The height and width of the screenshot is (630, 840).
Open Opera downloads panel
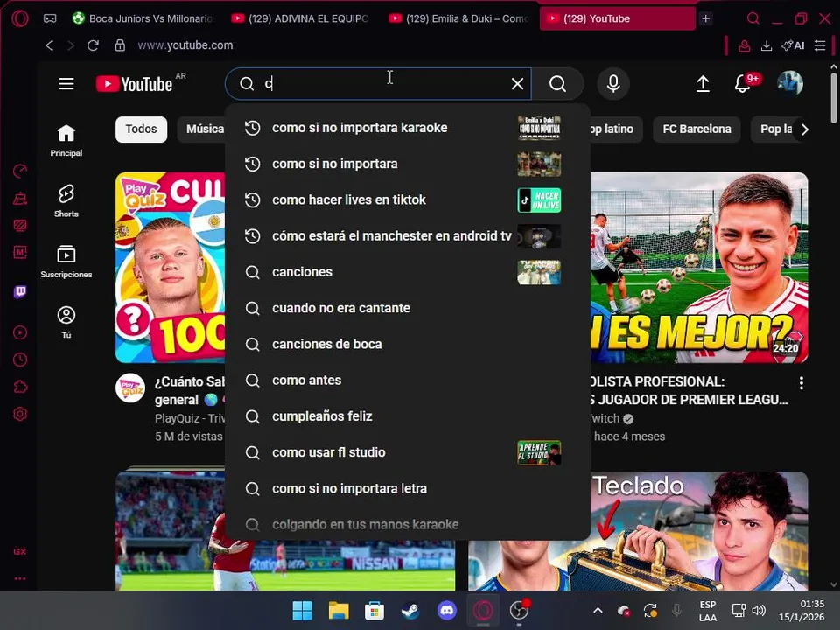pos(766,46)
